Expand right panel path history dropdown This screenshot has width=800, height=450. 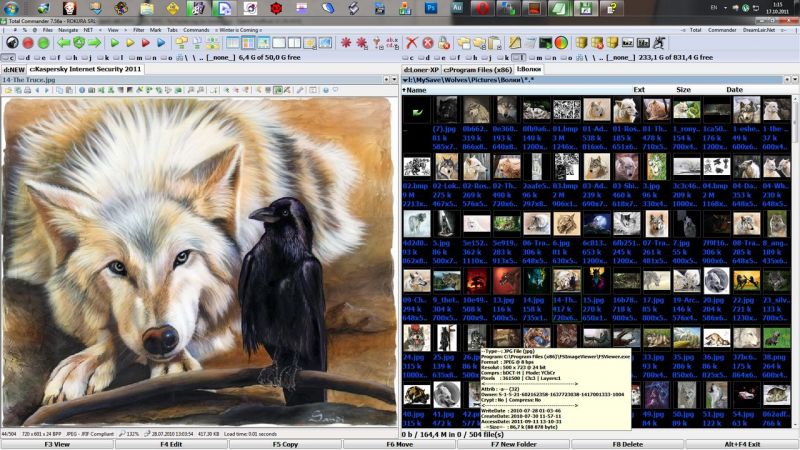(792, 78)
